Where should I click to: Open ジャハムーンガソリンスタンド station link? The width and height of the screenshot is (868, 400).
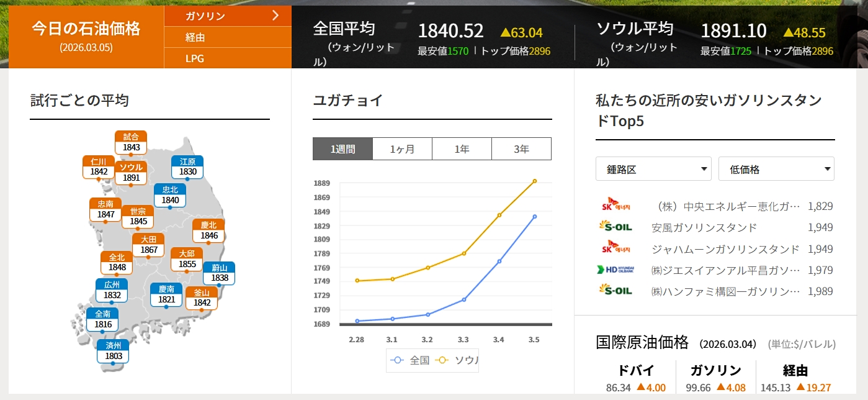(x=725, y=249)
